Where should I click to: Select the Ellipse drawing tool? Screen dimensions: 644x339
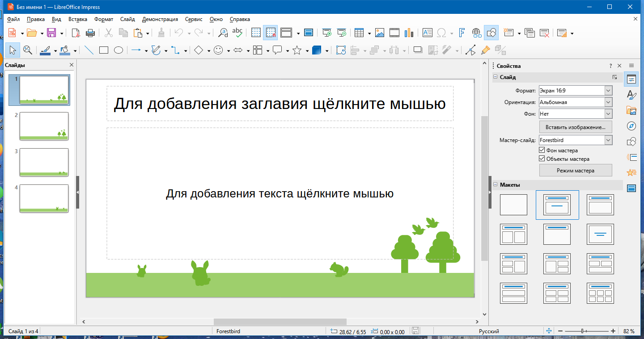pos(118,50)
